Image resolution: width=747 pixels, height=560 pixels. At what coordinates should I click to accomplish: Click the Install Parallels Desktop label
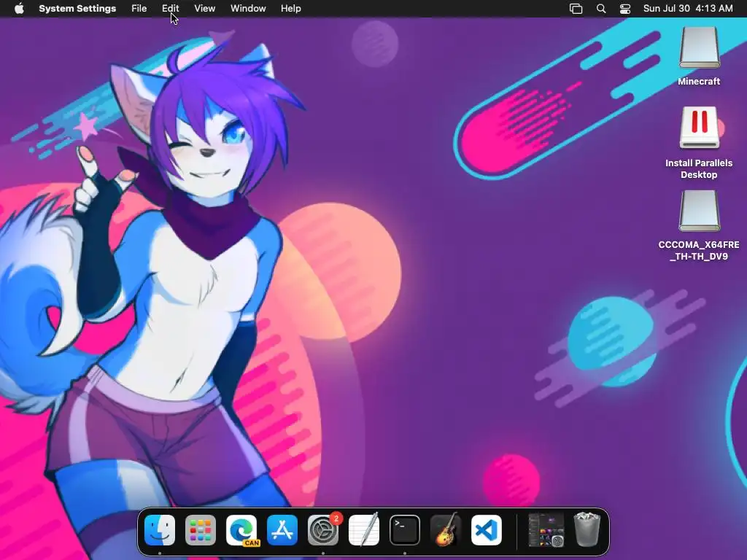699,168
